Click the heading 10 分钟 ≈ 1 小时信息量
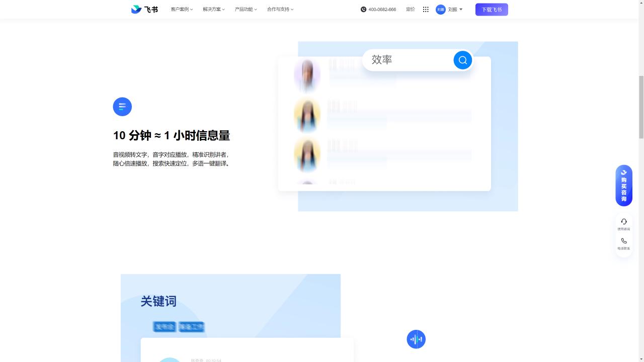644x362 pixels. tap(172, 135)
